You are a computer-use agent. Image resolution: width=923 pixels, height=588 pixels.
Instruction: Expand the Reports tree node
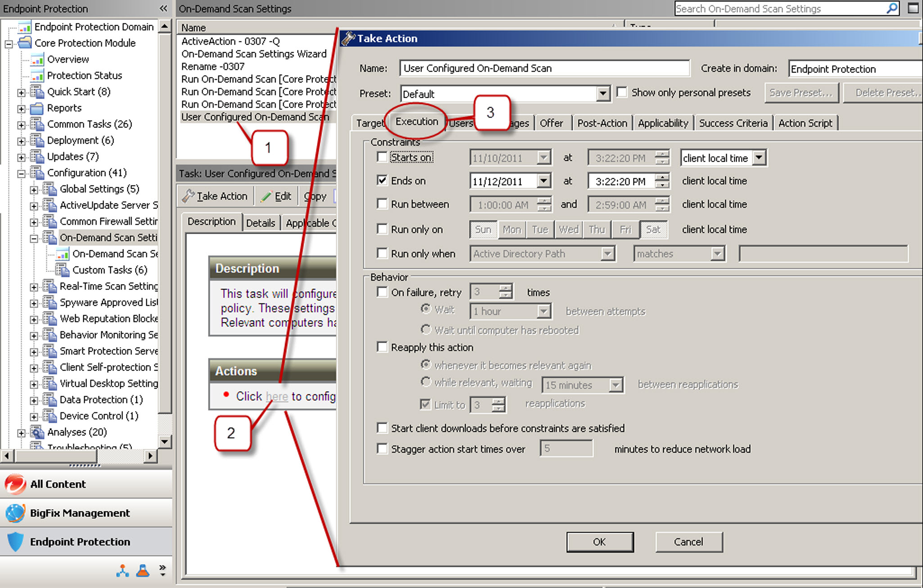(22, 108)
